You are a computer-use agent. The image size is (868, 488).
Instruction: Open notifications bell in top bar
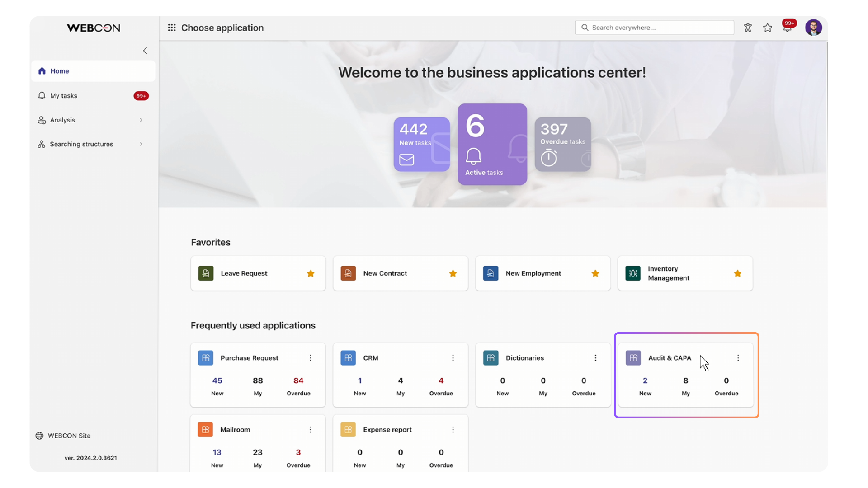click(788, 28)
